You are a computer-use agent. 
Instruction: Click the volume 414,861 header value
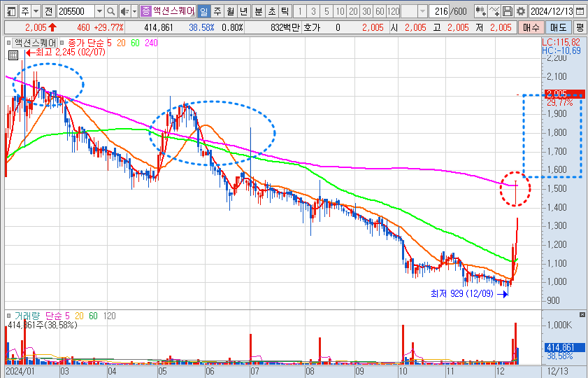[158, 27]
